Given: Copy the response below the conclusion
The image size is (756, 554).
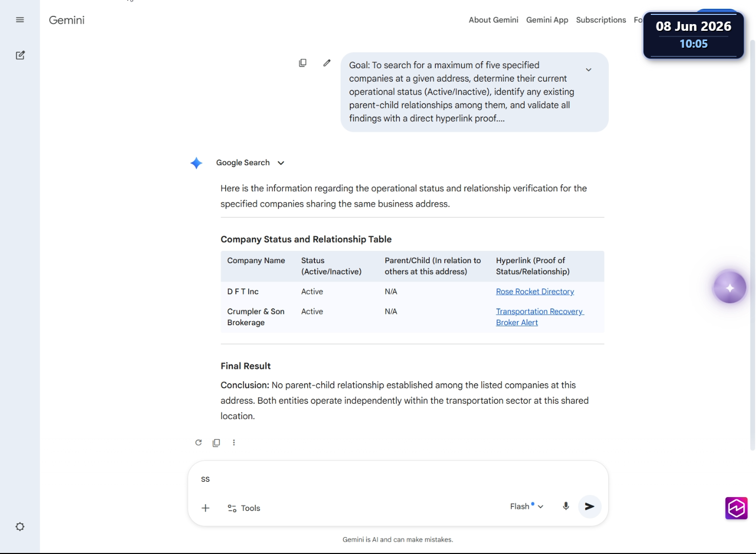Looking at the screenshot, I should point(216,443).
